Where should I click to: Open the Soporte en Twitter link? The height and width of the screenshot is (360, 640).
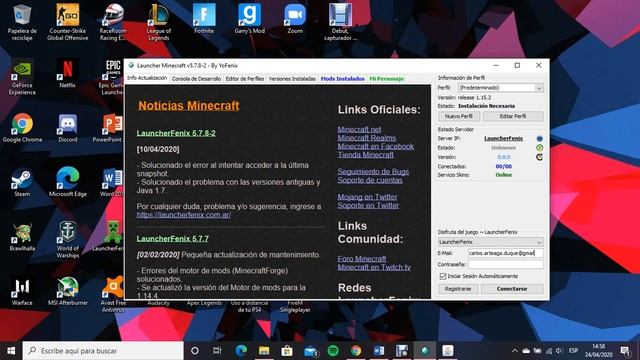(368, 205)
